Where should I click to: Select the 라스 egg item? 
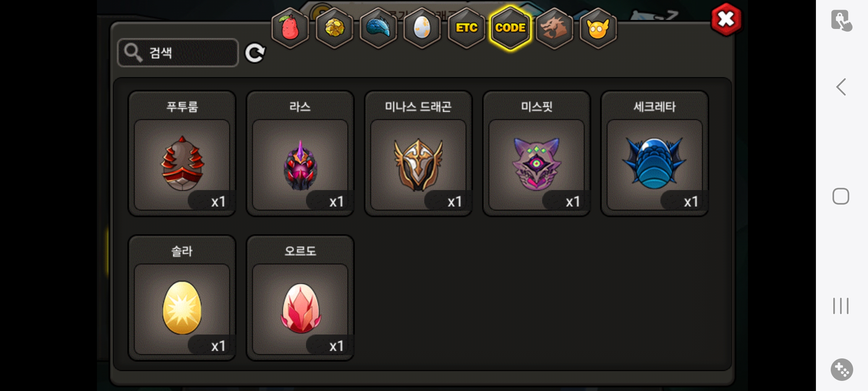(300, 154)
